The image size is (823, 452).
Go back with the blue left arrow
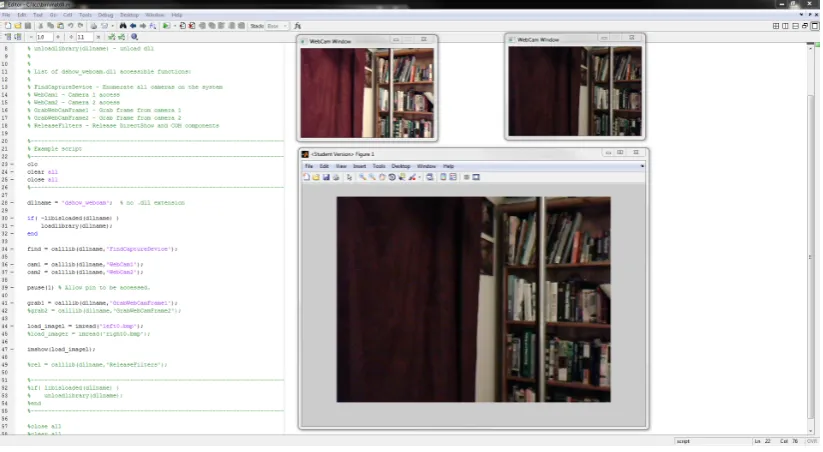click(133, 26)
